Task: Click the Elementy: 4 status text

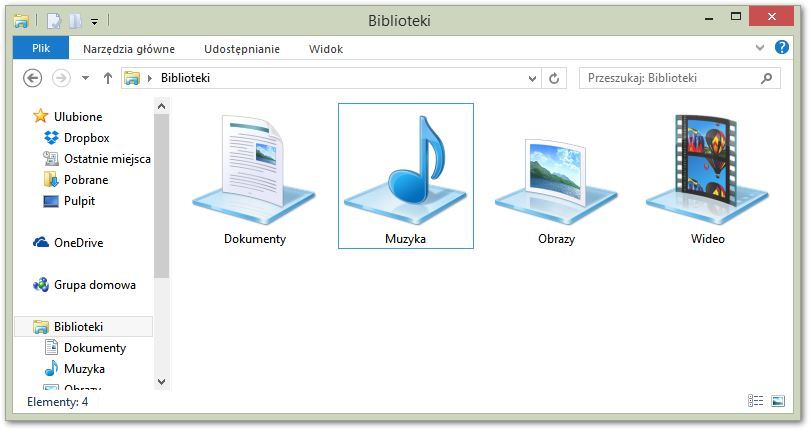Action: [57, 402]
